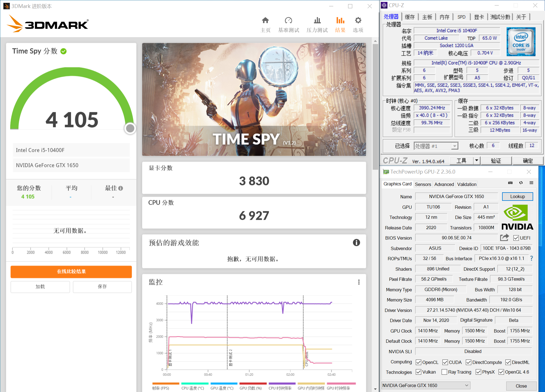This screenshot has width=545, height=392.
Task: Click the GPU-Z refresh icon
Action: point(521,183)
